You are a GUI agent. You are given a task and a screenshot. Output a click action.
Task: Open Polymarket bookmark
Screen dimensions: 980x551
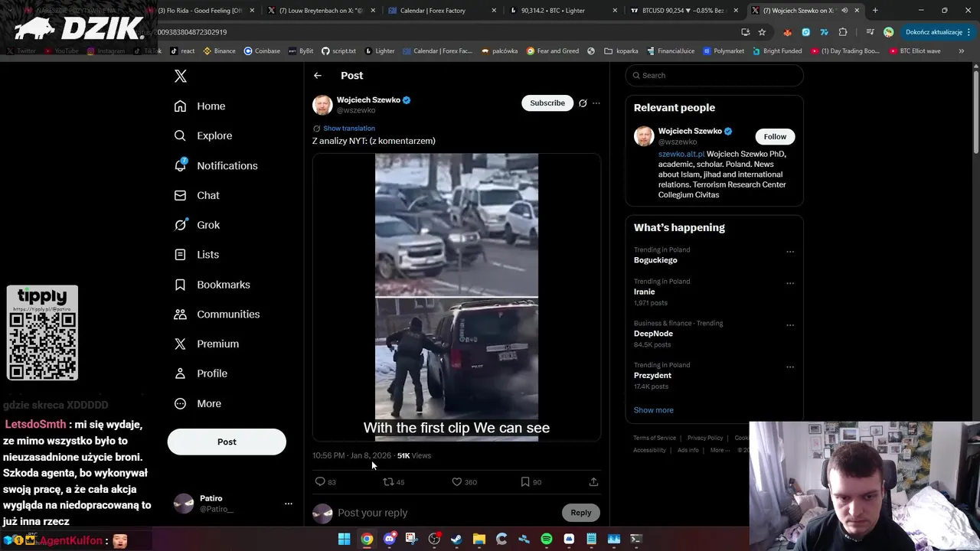pos(723,51)
